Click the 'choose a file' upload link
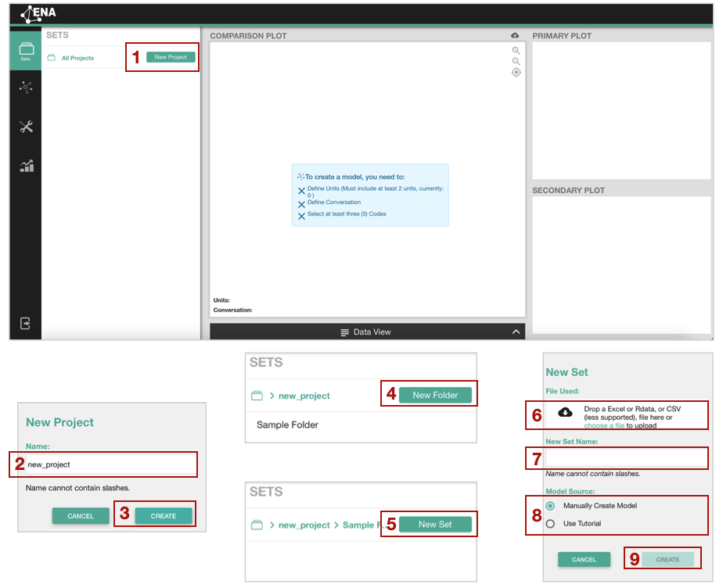Viewport: 723px width, 588px height. pos(603,426)
